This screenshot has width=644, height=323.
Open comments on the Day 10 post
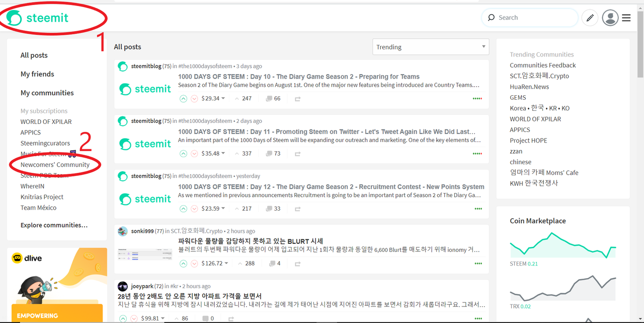coord(273,99)
